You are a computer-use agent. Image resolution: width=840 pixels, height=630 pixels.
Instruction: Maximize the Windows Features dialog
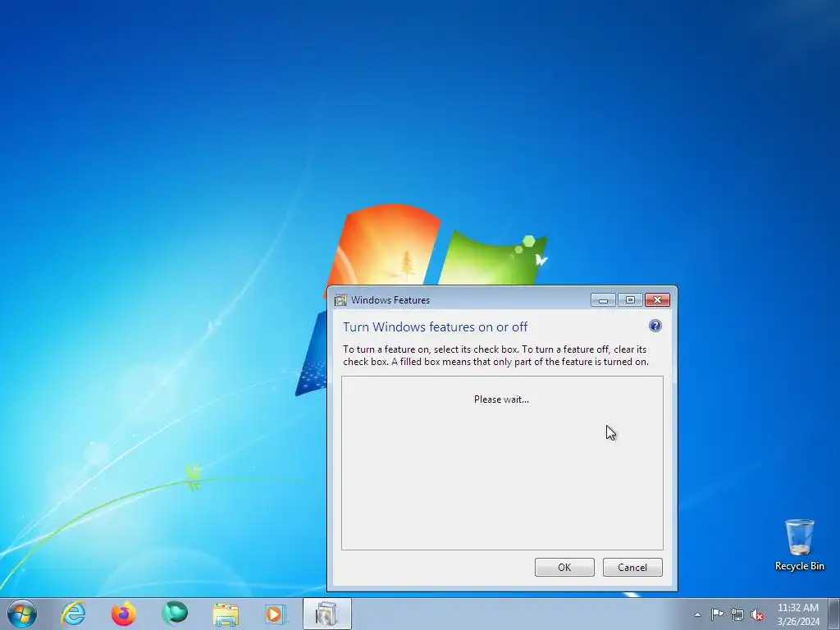(630, 300)
